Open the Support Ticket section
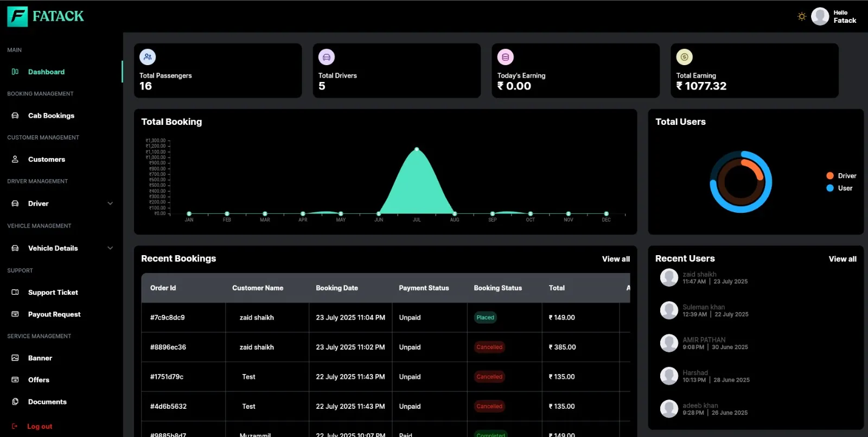The height and width of the screenshot is (437, 868). [x=53, y=293]
